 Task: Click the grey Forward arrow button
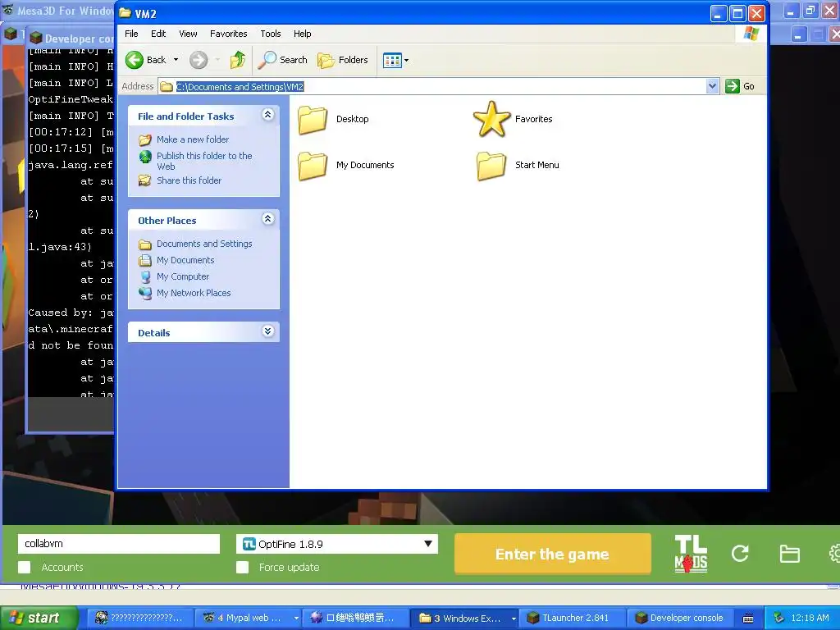click(199, 60)
